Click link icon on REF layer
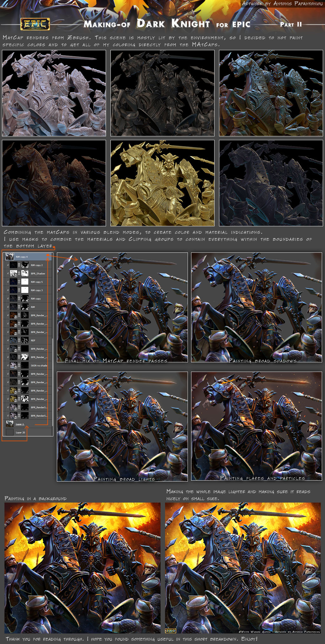This screenshot has height=644, width=325. click(19, 340)
